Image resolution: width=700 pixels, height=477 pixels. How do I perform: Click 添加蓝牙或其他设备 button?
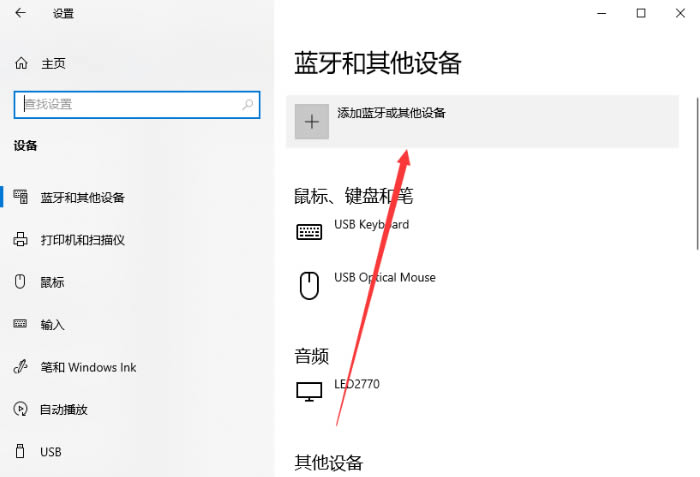[482, 121]
